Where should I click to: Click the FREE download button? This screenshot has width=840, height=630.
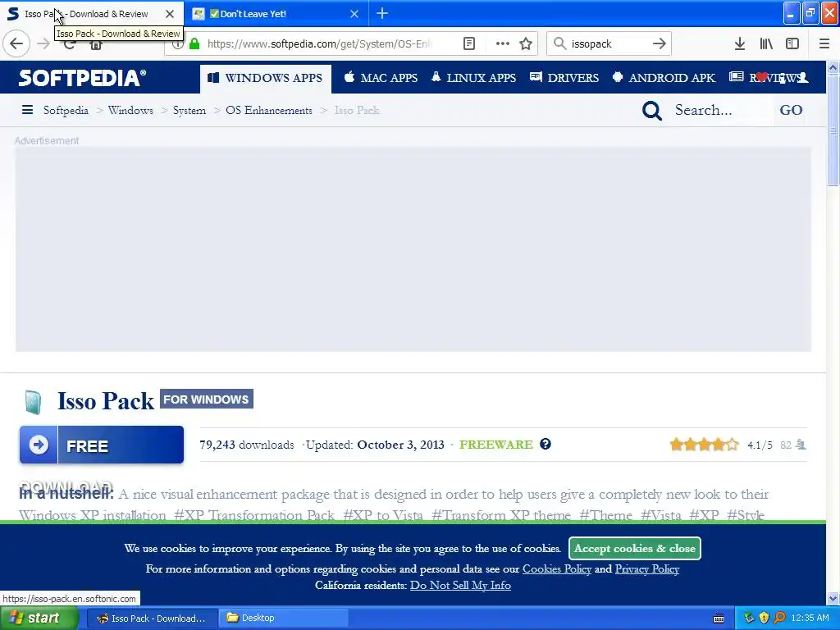tap(102, 445)
